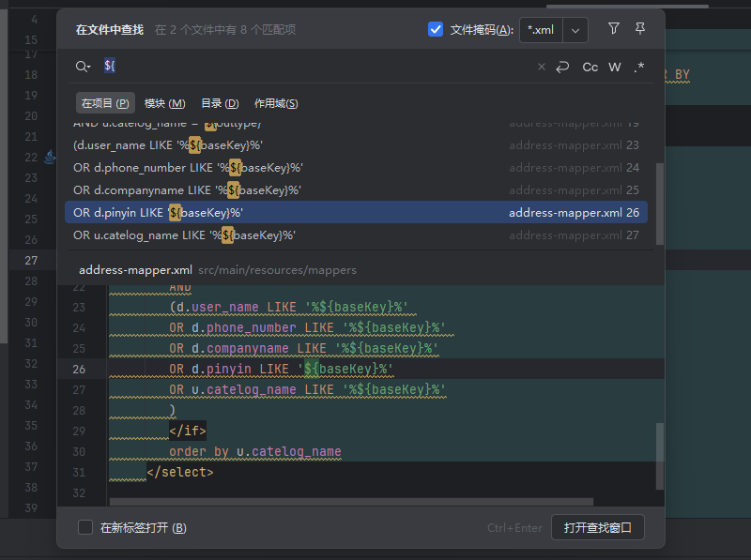
Task: Open search history magnifier icon
Action: tap(83, 67)
